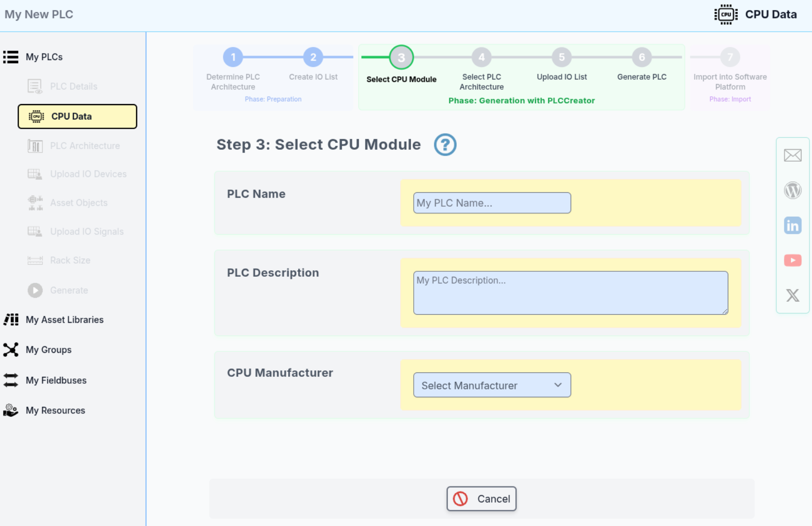
Task: Click the My PLCs list icon
Action: tap(11, 57)
